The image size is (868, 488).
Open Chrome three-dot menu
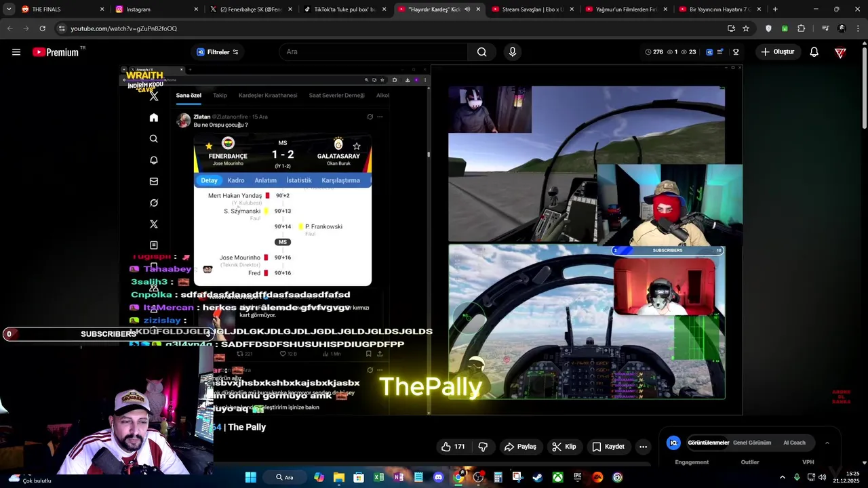[857, 28]
